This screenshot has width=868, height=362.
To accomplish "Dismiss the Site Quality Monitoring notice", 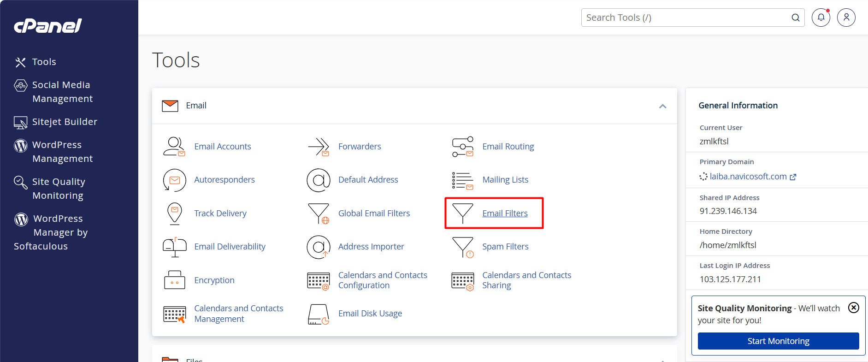I will click(853, 308).
